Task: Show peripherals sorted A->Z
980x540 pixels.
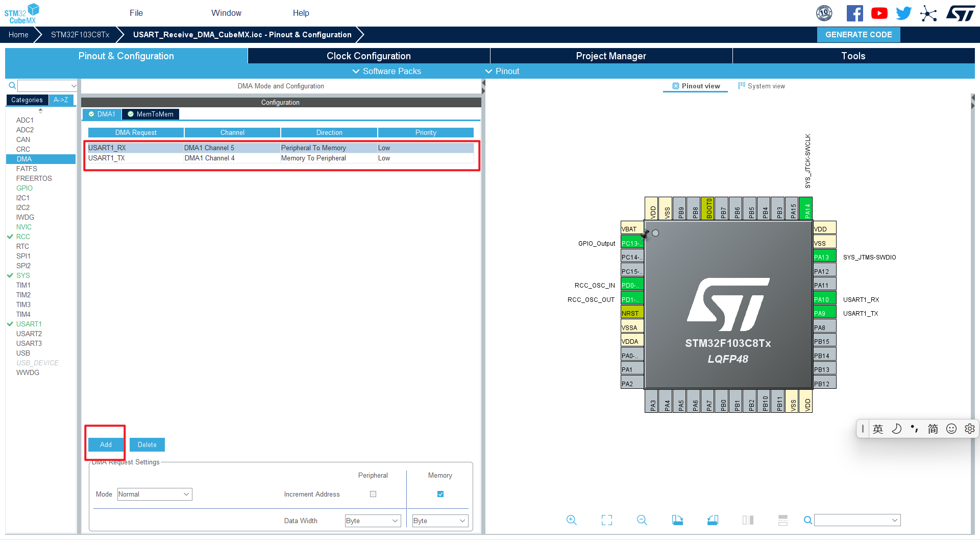Action: point(61,100)
